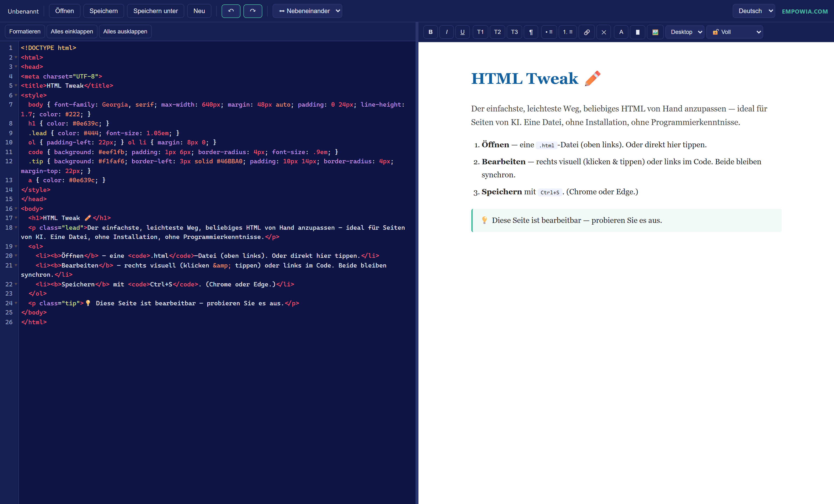Open the EMPOWIA.COM link
This screenshot has height=504, width=834.
tap(805, 11)
